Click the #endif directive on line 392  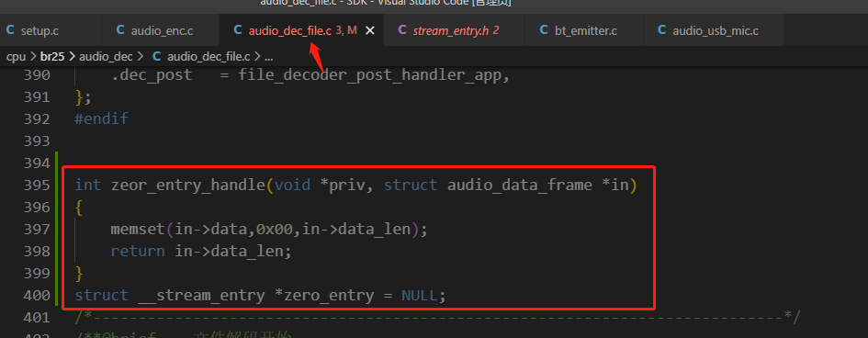pos(102,118)
